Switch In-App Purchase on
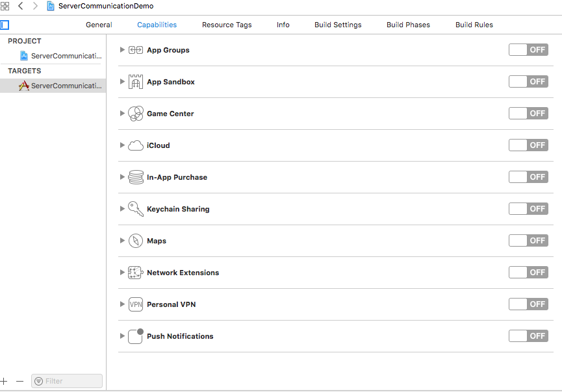The image size is (562, 392). click(528, 177)
